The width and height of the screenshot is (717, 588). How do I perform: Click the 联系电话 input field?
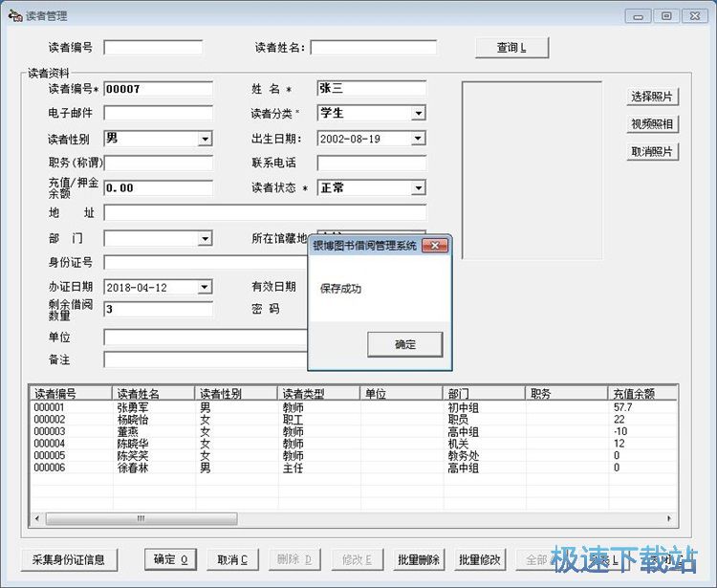[371, 163]
